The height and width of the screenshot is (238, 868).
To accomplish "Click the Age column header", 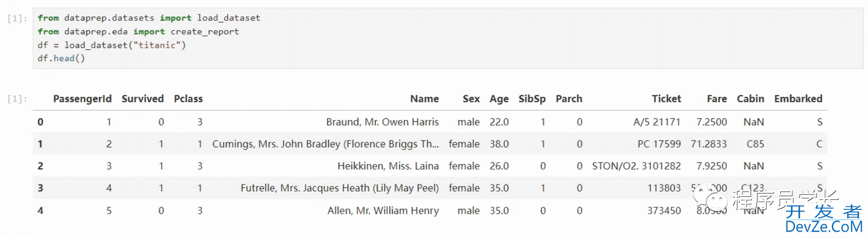I will click(x=499, y=99).
